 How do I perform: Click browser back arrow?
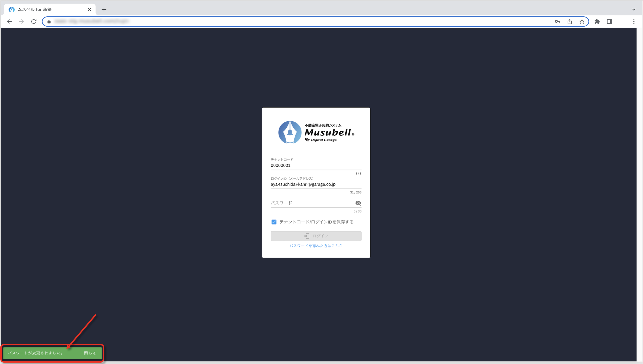(x=9, y=21)
